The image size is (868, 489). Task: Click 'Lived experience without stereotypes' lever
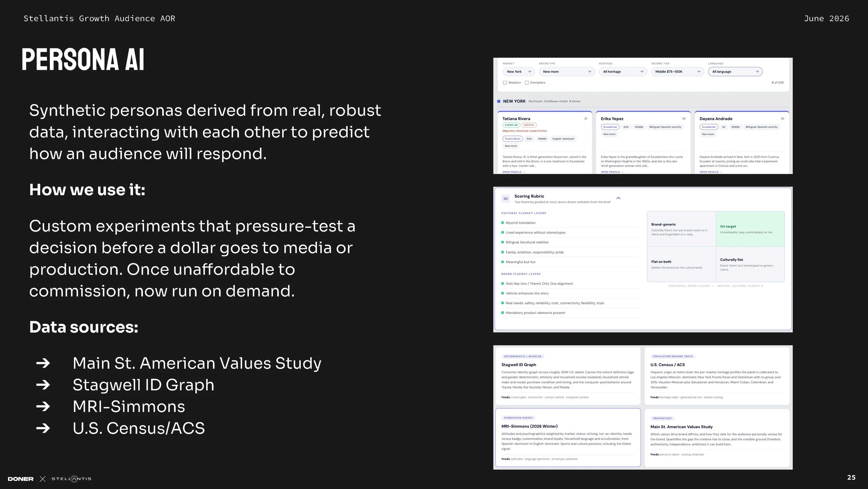(535, 233)
